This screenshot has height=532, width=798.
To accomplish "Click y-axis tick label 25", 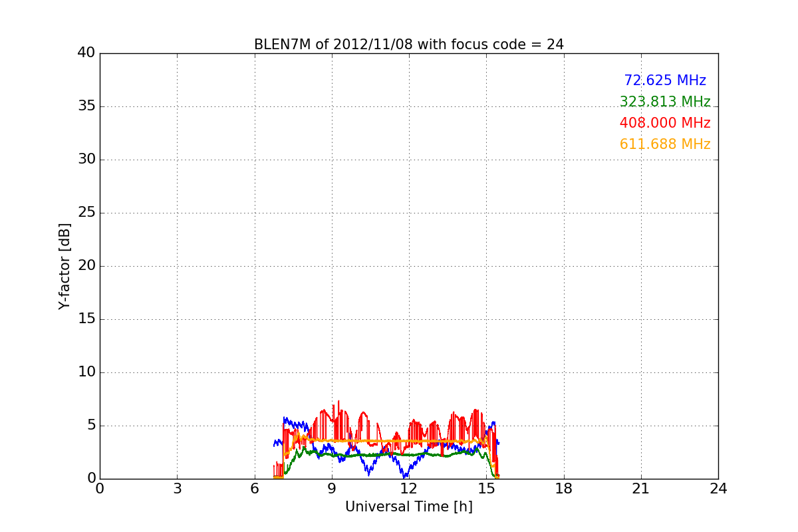I will click(x=86, y=212).
